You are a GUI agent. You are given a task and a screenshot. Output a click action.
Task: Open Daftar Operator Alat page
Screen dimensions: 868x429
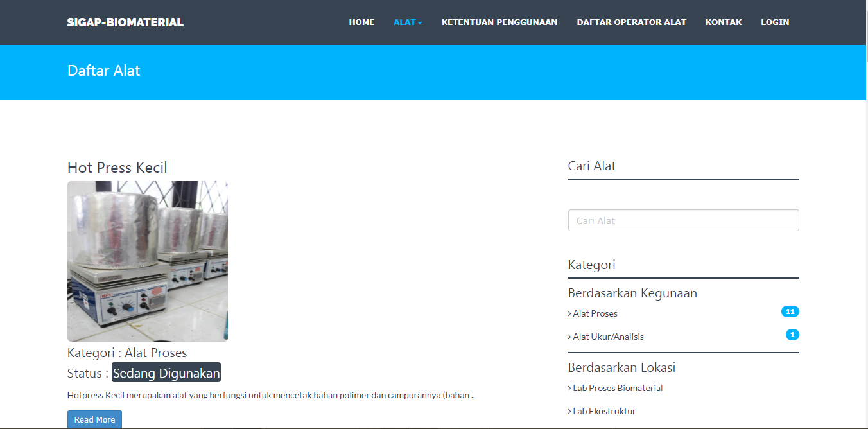(631, 22)
